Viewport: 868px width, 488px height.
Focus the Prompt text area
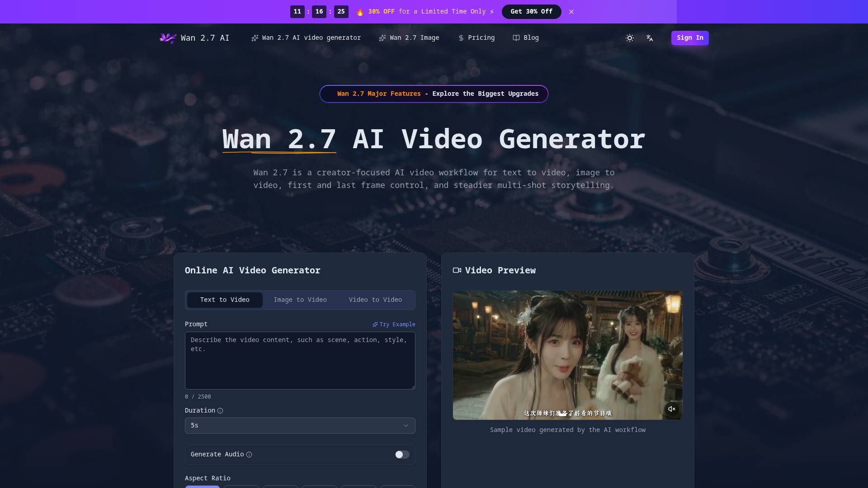300,361
